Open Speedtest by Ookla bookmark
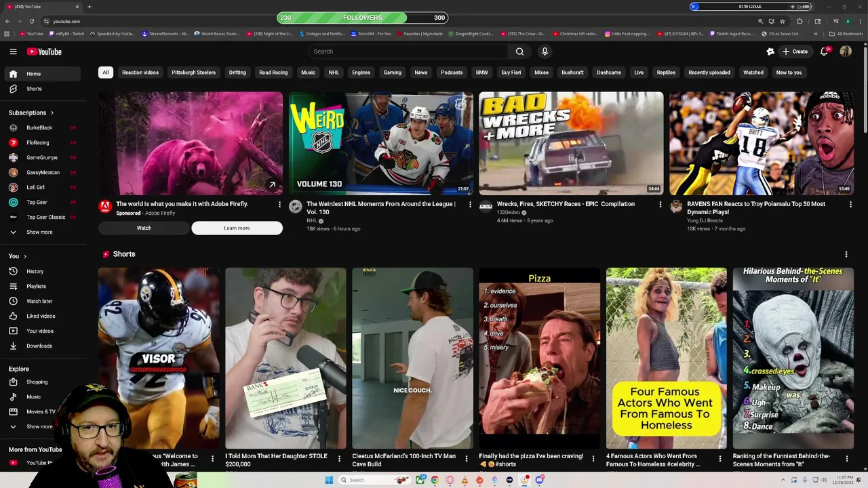The image size is (868, 488). coord(112,34)
